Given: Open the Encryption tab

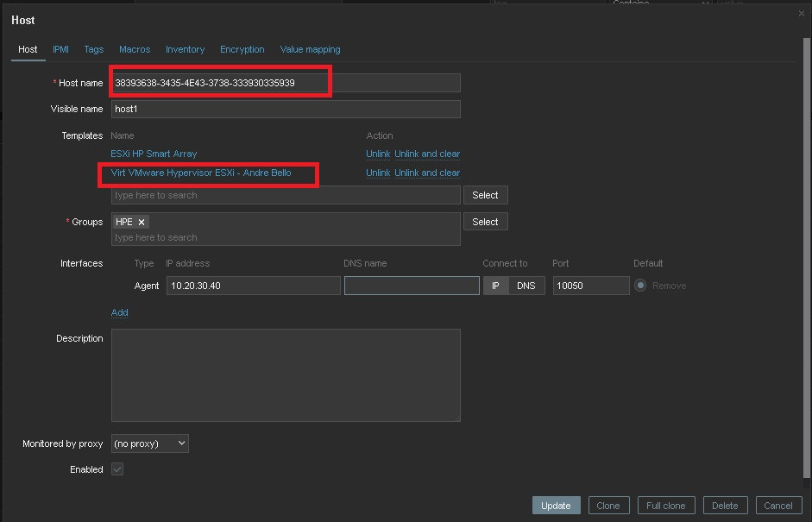Looking at the screenshot, I should pos(242,49).
